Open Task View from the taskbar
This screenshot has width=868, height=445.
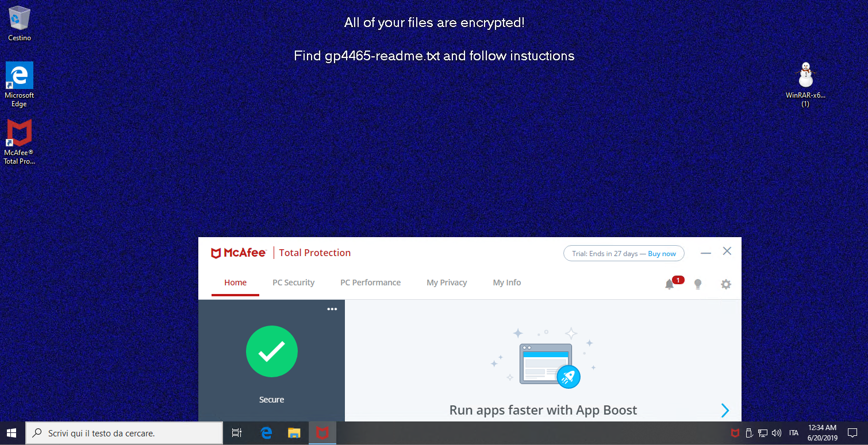tap(236, 434)
